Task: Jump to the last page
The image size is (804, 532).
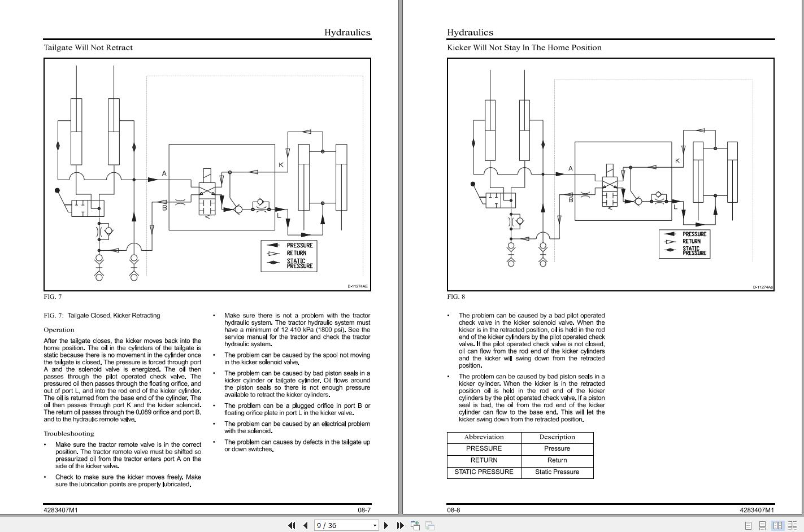Action: 400,525
